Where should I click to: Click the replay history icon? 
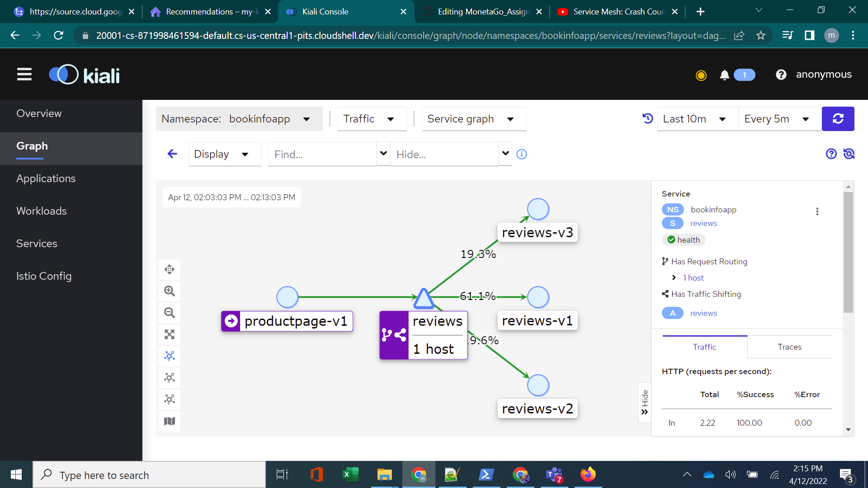click(647, 118)
